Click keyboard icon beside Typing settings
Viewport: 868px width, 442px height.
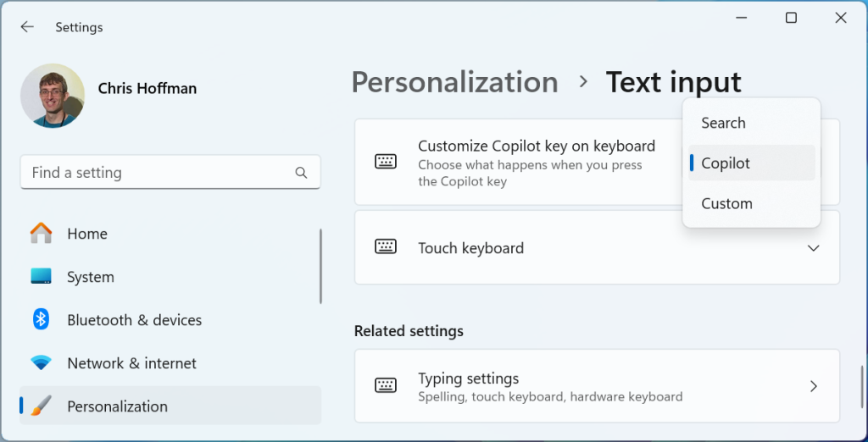386,385
